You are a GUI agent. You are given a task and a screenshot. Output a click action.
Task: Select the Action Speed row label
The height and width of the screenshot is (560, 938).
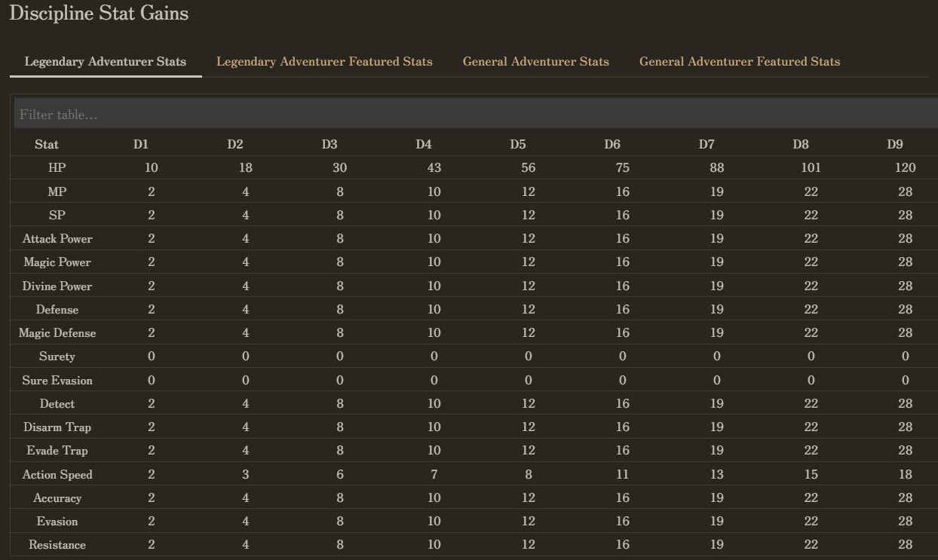[57, 475]
